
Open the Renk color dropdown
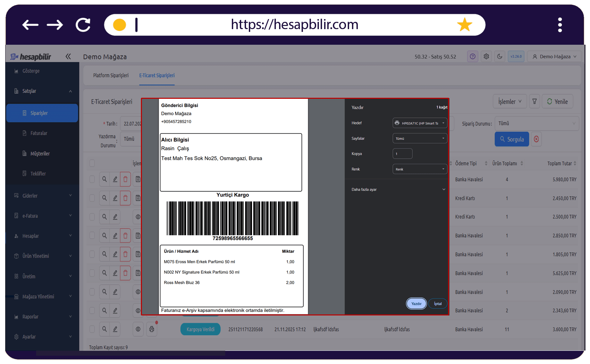(420, 169)
